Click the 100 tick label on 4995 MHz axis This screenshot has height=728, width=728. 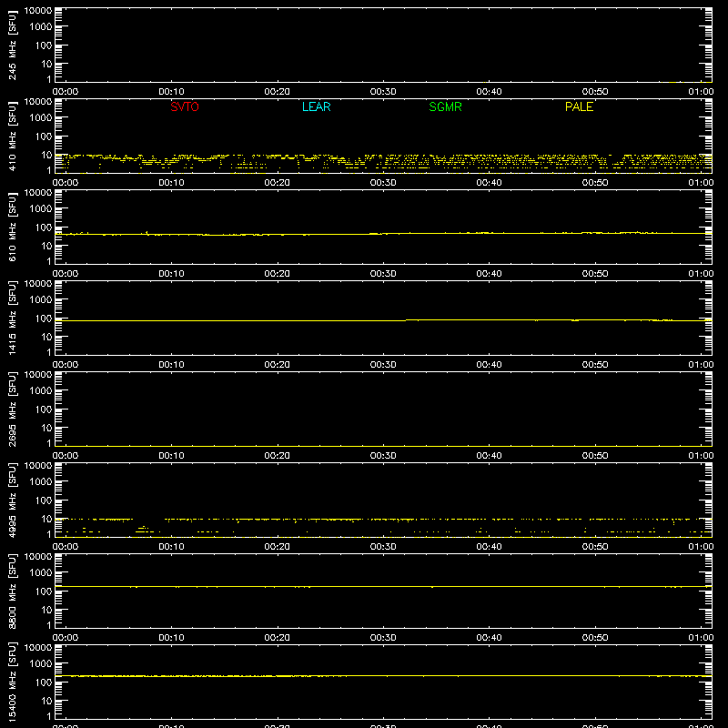click(x=44, y=500)
